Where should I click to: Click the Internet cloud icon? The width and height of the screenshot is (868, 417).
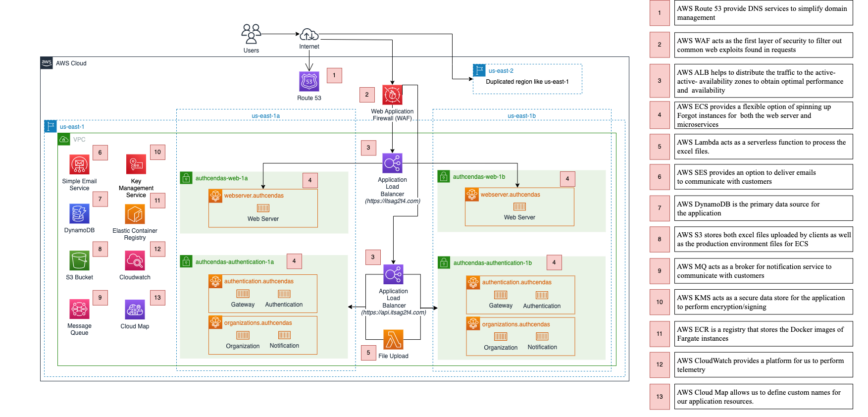click(x=309, y=35)
